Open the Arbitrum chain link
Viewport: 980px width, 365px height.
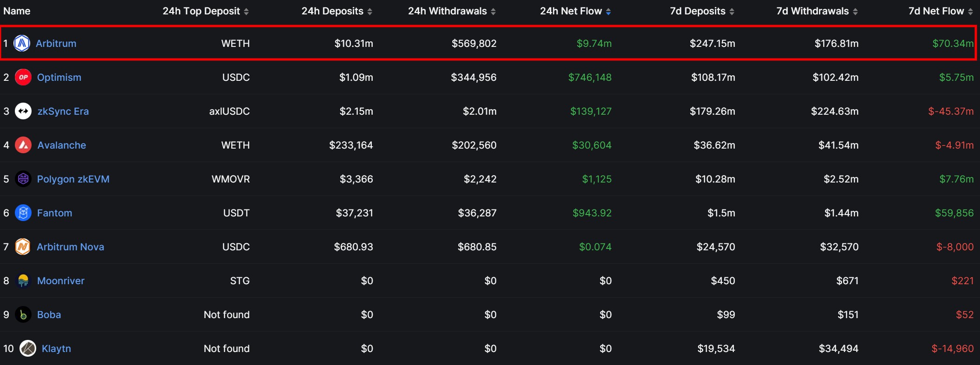tap(56, 43)
